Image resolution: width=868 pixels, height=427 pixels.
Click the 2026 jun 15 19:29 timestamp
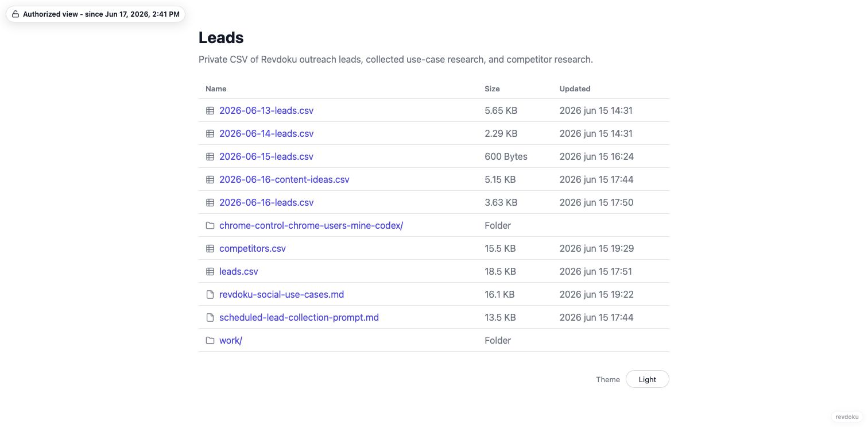click(596, 248)
